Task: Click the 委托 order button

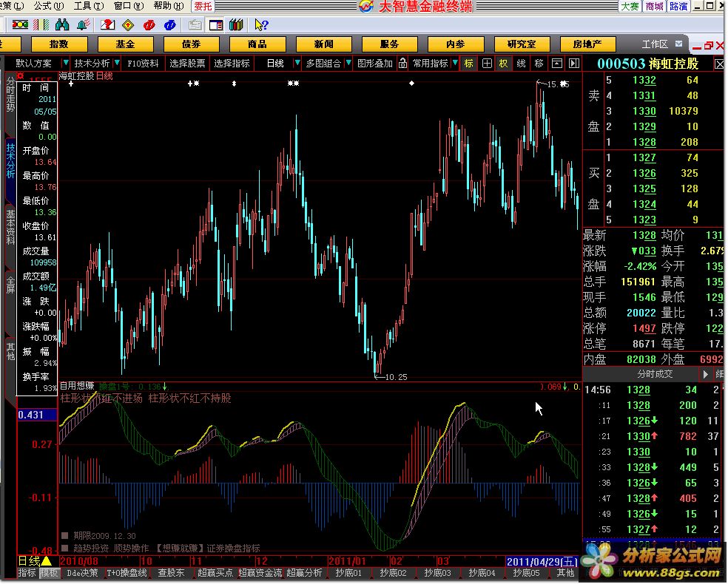Action: (203, 6)
